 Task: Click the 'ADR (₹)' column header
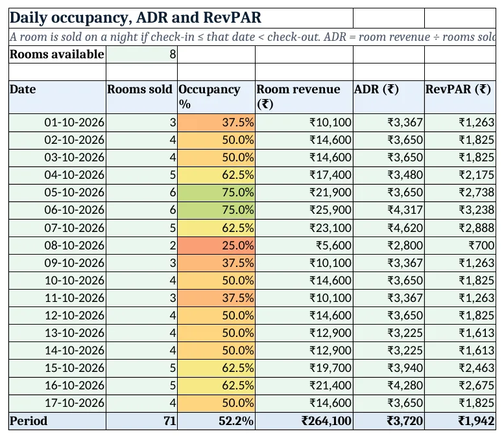click(389, 97)
